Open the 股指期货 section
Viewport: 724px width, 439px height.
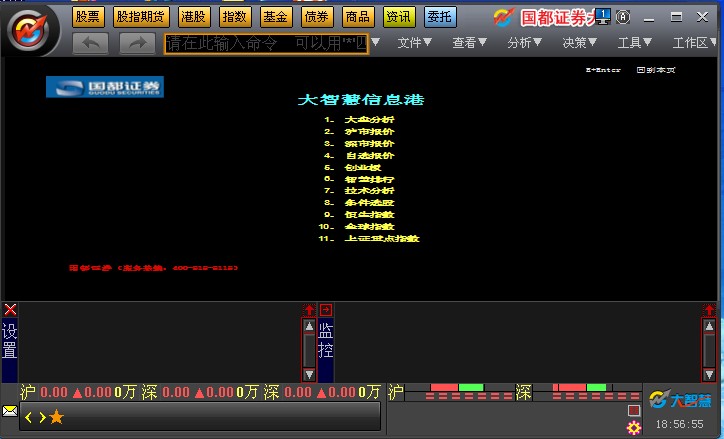point(141,17)
